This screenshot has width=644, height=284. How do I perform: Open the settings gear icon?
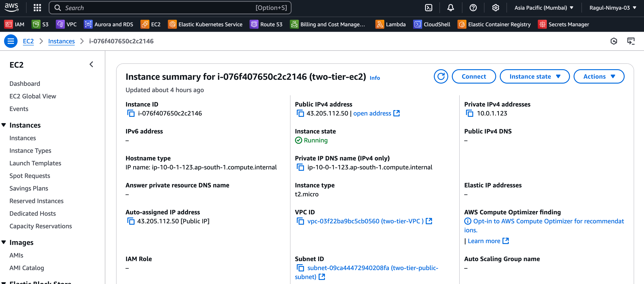[x=495, y=8]
